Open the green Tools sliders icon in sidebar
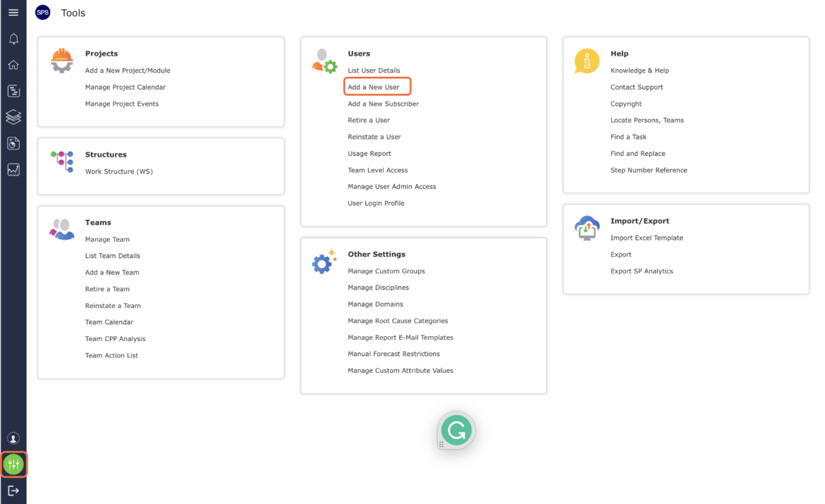This screenshot has height=504, width=825. coord(13,464)
